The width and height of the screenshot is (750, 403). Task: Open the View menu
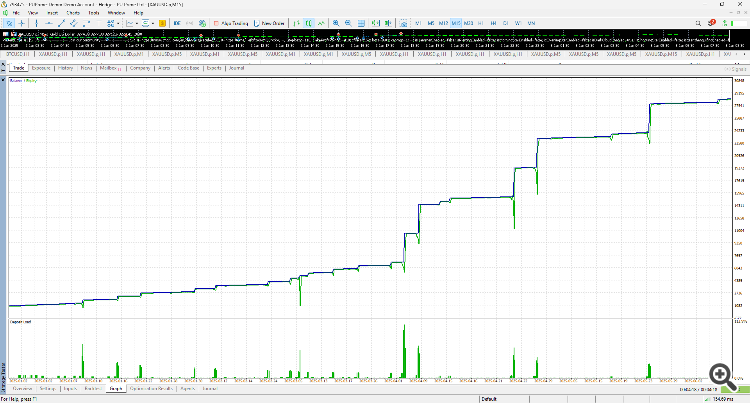(33, 13)
